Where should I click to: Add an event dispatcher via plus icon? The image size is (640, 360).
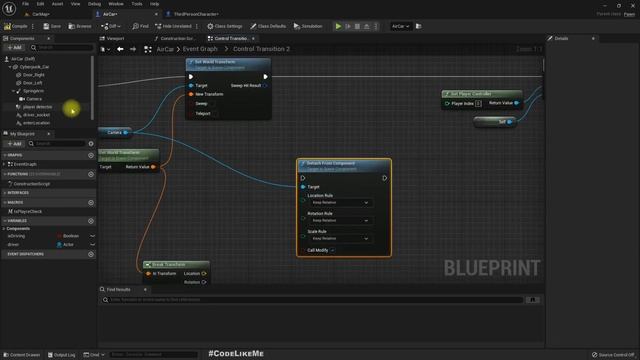[91, 254]
